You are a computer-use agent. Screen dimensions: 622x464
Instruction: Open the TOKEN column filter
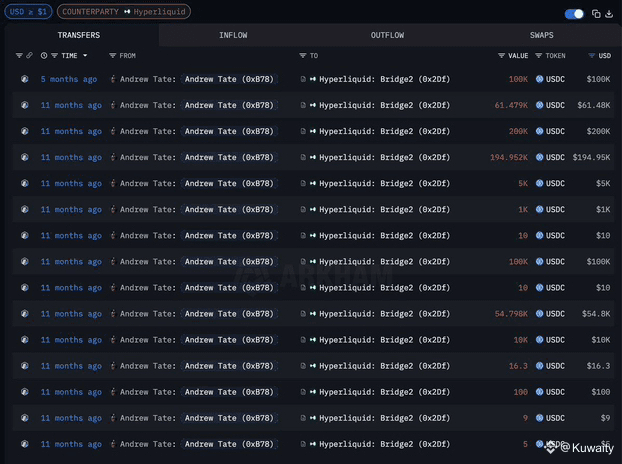539,56
